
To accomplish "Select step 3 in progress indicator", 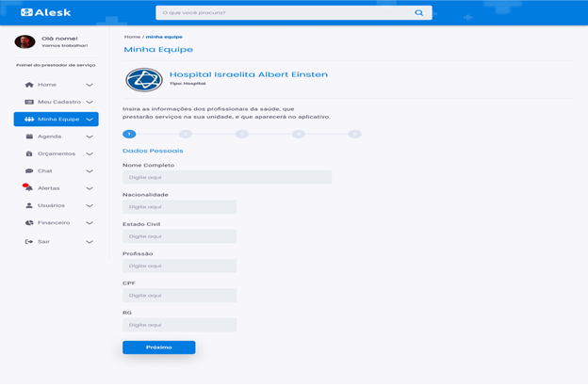I will tap(242, 134).
